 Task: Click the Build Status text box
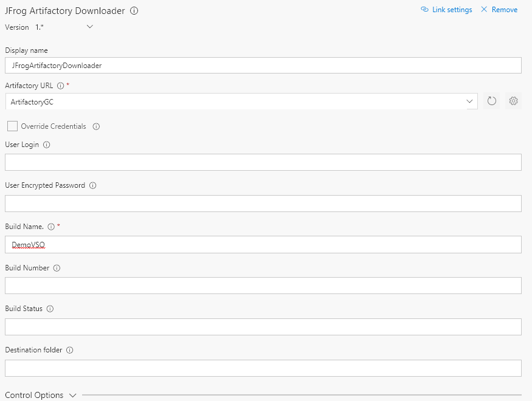[x=263, y=327]
